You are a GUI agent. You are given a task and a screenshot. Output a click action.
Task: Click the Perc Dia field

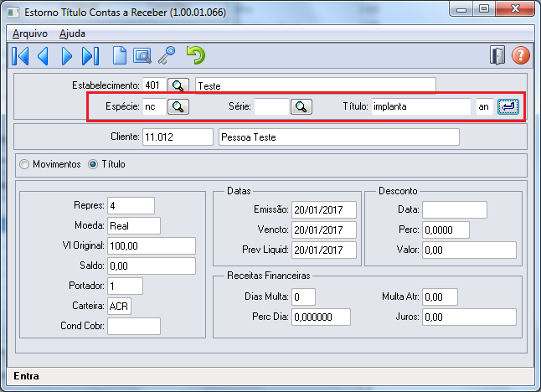coord(321,317)
